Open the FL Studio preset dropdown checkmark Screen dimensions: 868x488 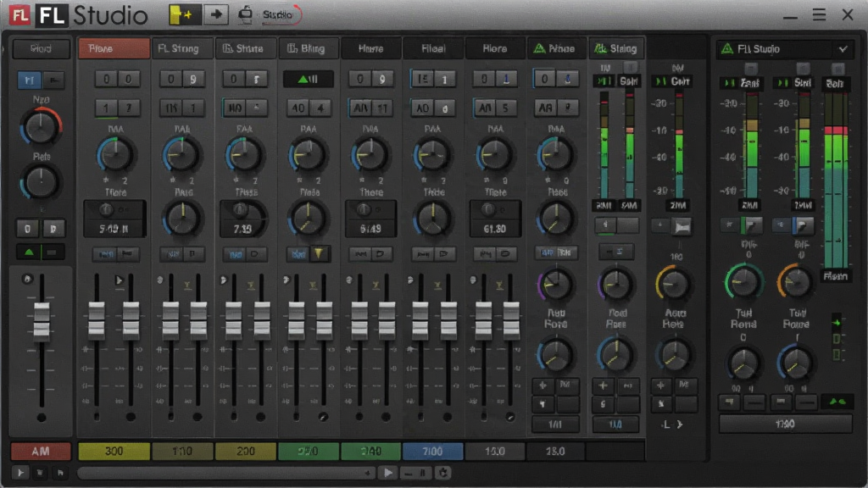pos(843,49)
